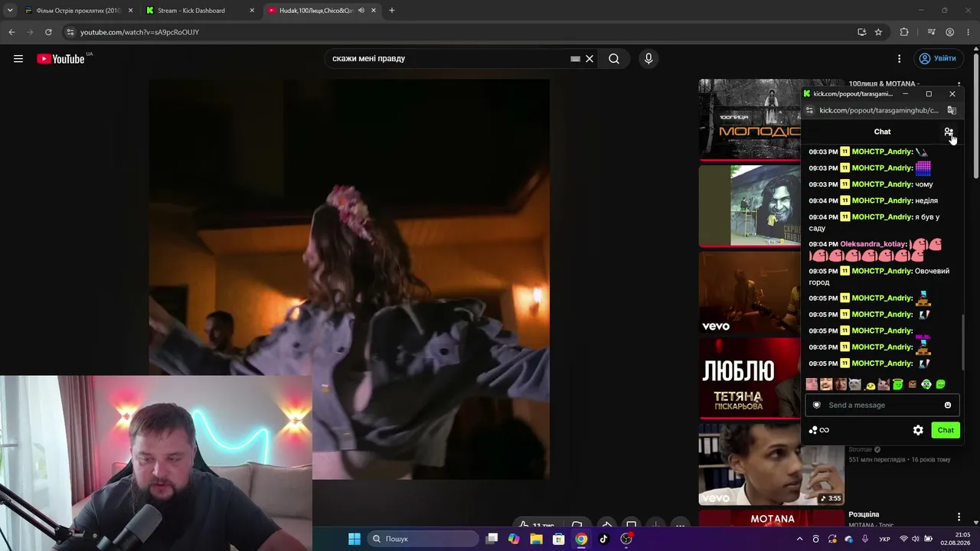Open the МОЛОДІСТЬ recommended video thumbnail
This screenshot has width=980, height=551.
(x=750, y=119)
